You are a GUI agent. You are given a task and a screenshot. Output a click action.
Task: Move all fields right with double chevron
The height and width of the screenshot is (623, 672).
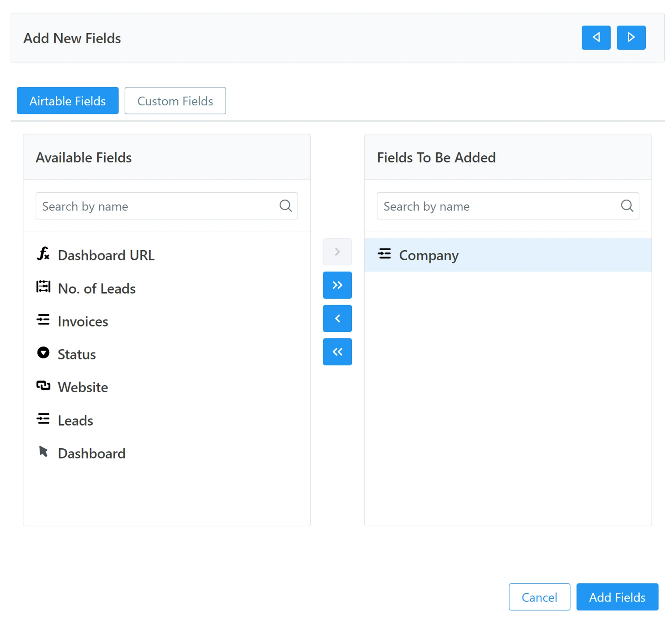337,285
